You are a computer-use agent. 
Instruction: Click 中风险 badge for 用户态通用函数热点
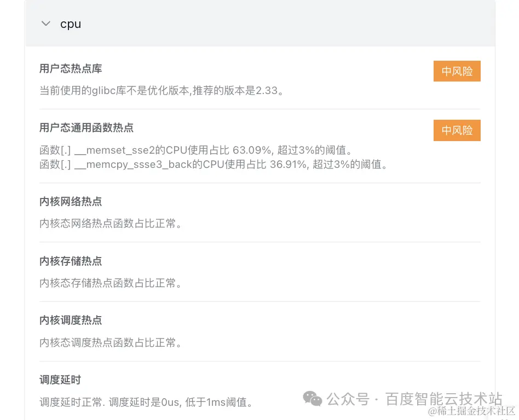[457, 130]
